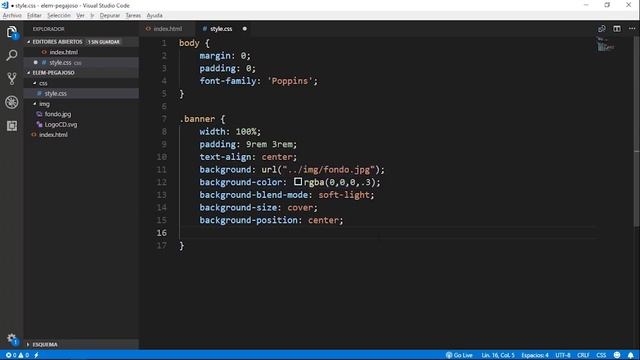Click soft-light value on line 13

pyautogui.click(x=344, y=195)
